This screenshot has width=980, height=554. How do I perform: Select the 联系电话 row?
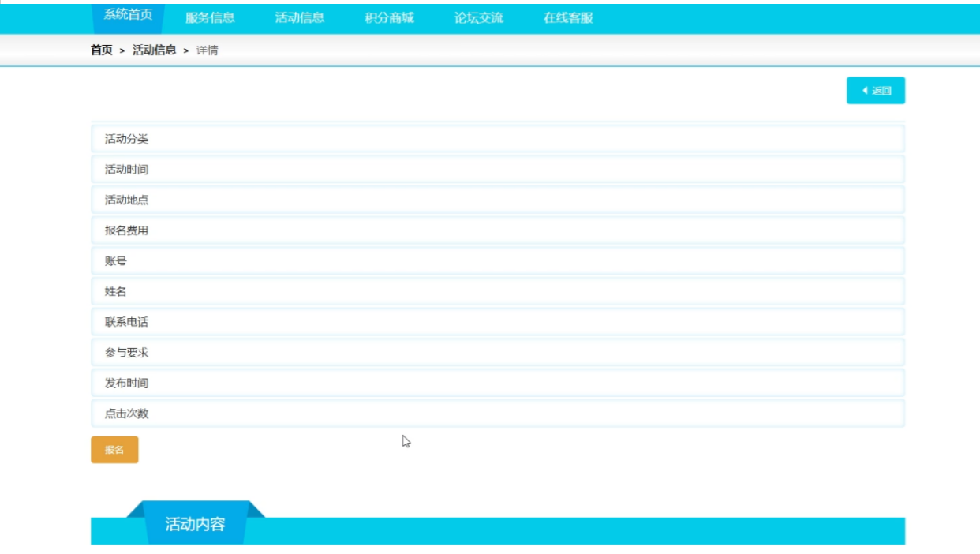[498, 322]
